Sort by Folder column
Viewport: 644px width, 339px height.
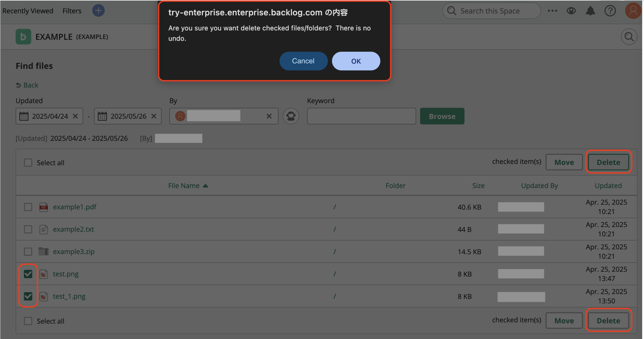[x=395, y=186]
